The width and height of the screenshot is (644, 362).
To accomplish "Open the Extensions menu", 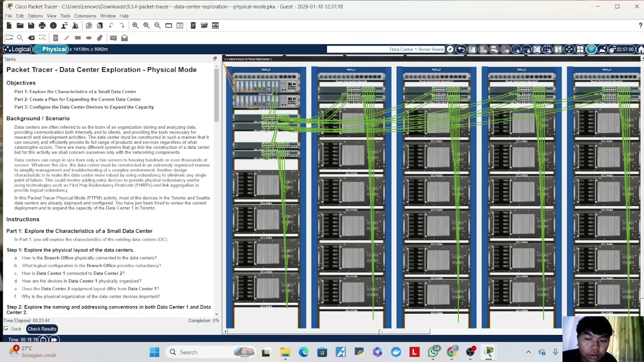I will pos(85,16).
